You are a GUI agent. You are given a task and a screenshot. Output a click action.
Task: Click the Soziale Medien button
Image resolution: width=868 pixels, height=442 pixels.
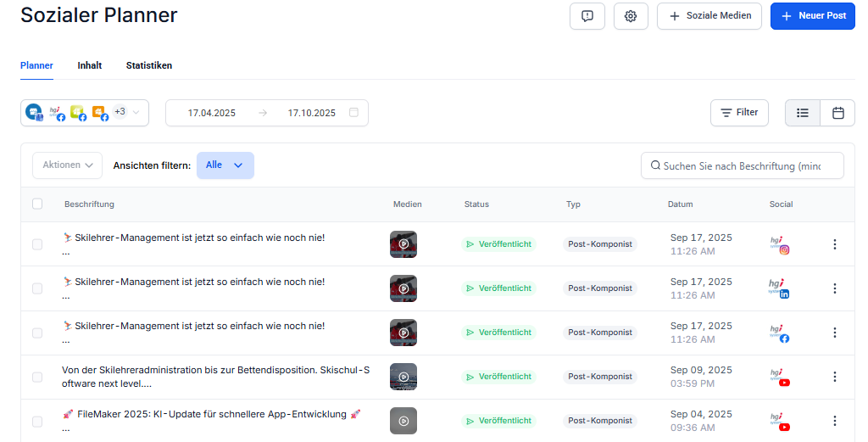pyautogui.click(x=709, y=16)
